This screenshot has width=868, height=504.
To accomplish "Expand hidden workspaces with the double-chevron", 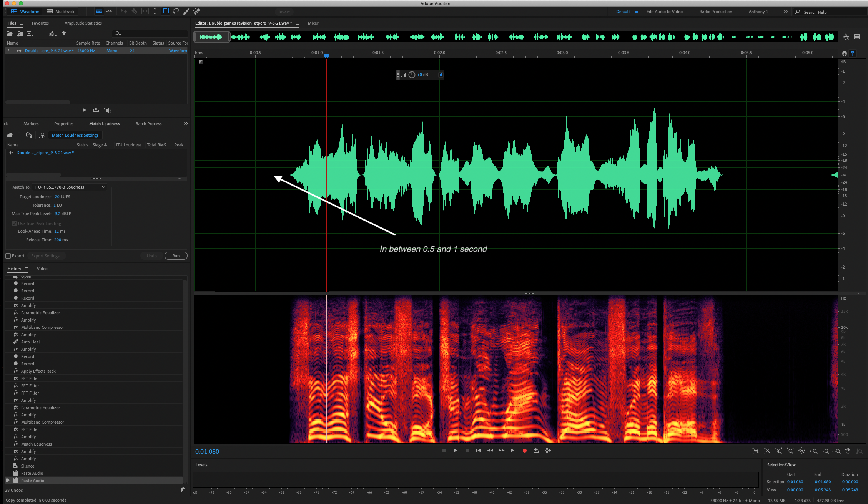I will pyautogui.click(x=785, y=12).
